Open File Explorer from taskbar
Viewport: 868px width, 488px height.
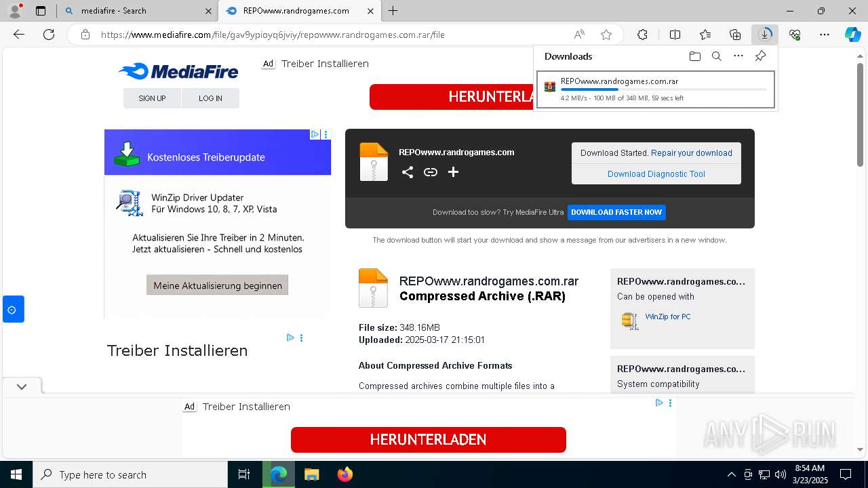click(311, 474)
